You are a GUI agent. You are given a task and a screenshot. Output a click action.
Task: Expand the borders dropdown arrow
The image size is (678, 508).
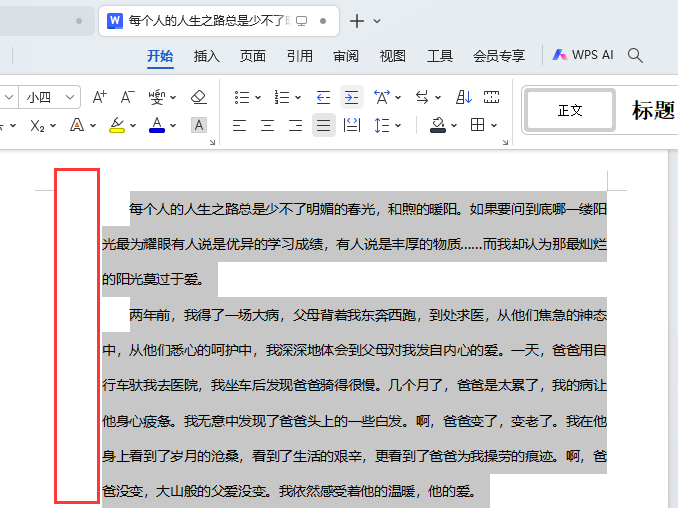[x=494, y=126]
